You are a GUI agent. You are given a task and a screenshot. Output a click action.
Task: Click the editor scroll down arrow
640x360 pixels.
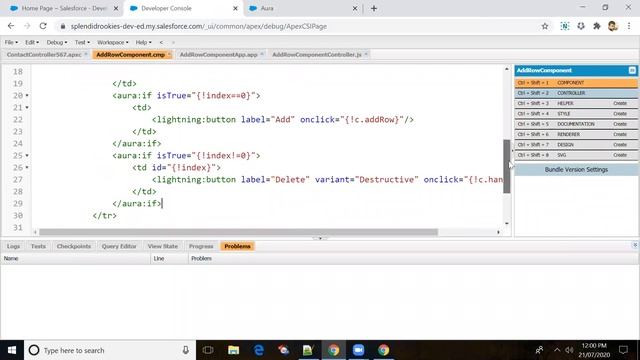(507, 223)
